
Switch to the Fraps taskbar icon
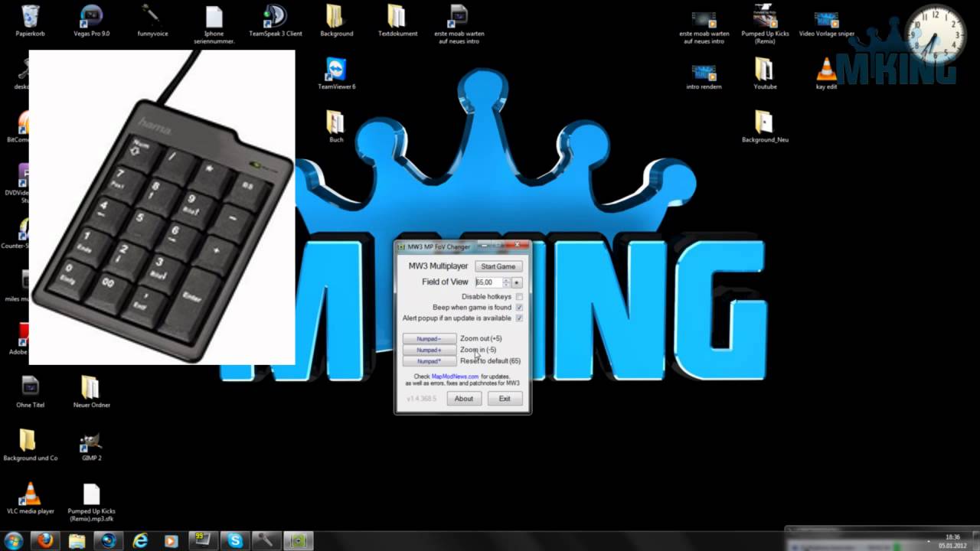[204, 540]
